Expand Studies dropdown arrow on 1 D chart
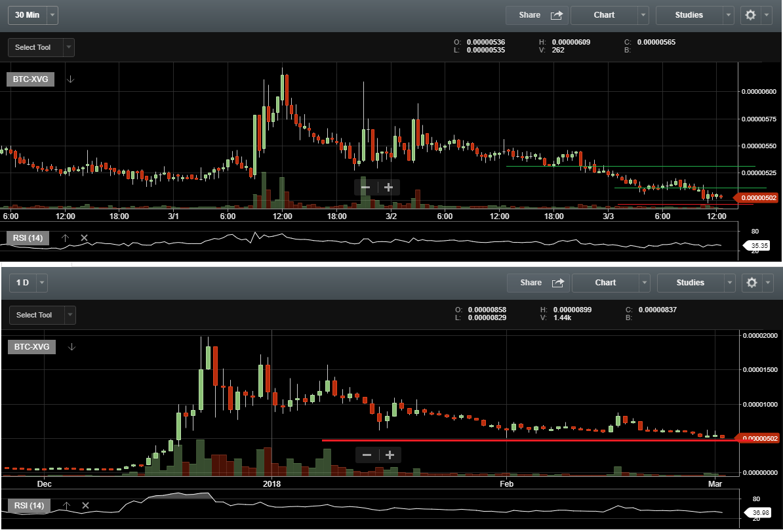The image size is (783, 532). (x=730, y=283)
